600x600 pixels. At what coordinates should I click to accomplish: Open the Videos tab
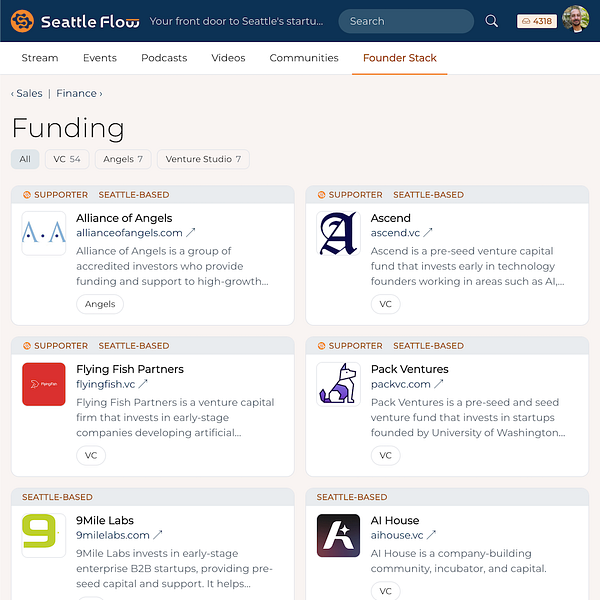[228, 58]
